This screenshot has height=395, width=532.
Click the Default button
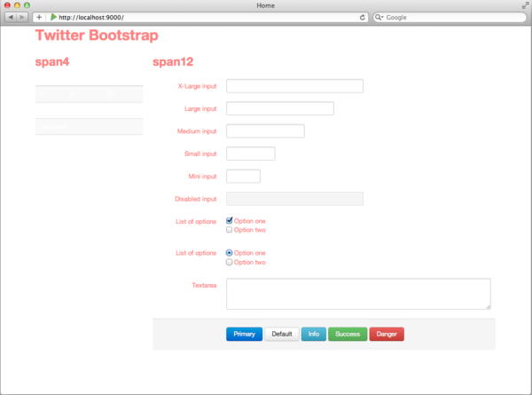282,334
